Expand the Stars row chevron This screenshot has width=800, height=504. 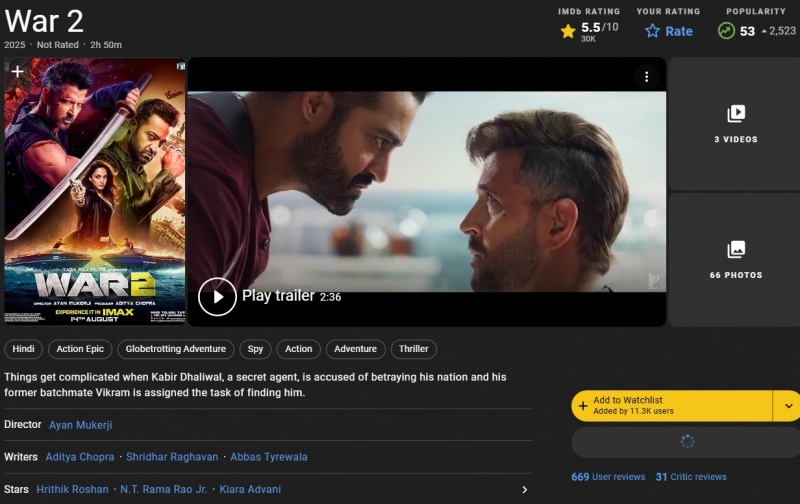pyautogui.click(x=525, y=489)
